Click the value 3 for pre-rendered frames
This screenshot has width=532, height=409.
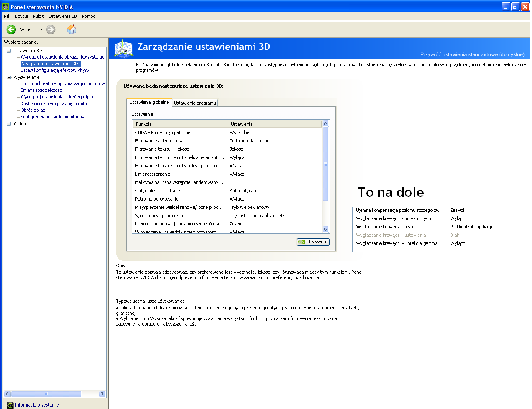(x=231, y=182)
